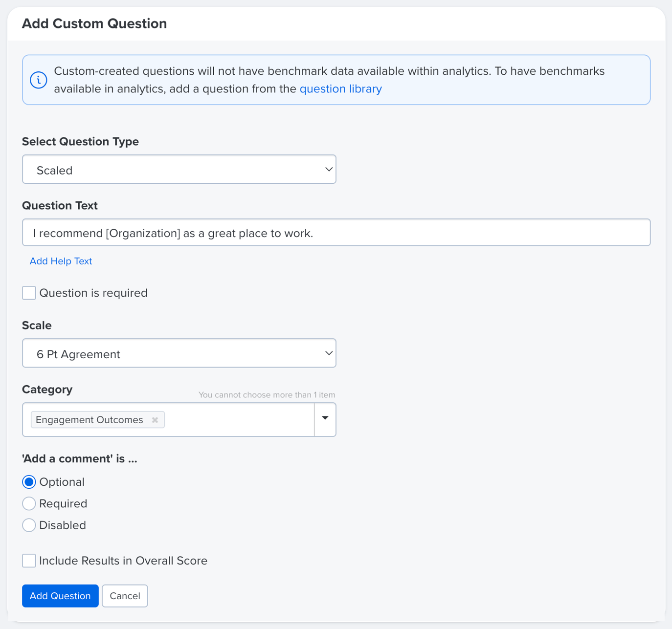Open the Select Question Type dropdown

pos(179,169)
